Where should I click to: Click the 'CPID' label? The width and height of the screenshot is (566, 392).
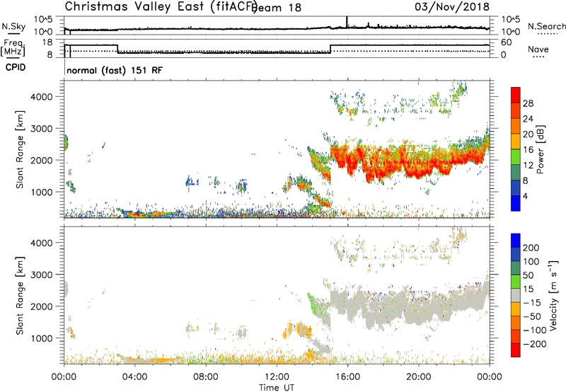pos(16,67)
